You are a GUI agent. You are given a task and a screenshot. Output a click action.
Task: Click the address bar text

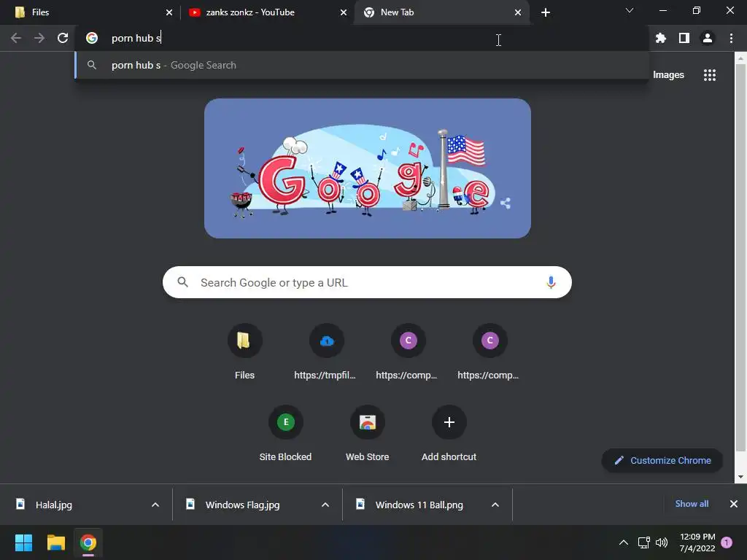136,38
